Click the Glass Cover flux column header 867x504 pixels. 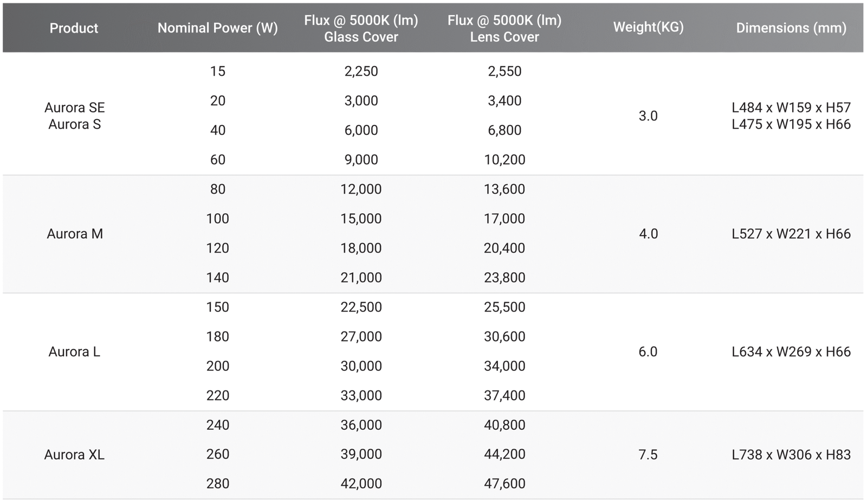coord(361,28)
